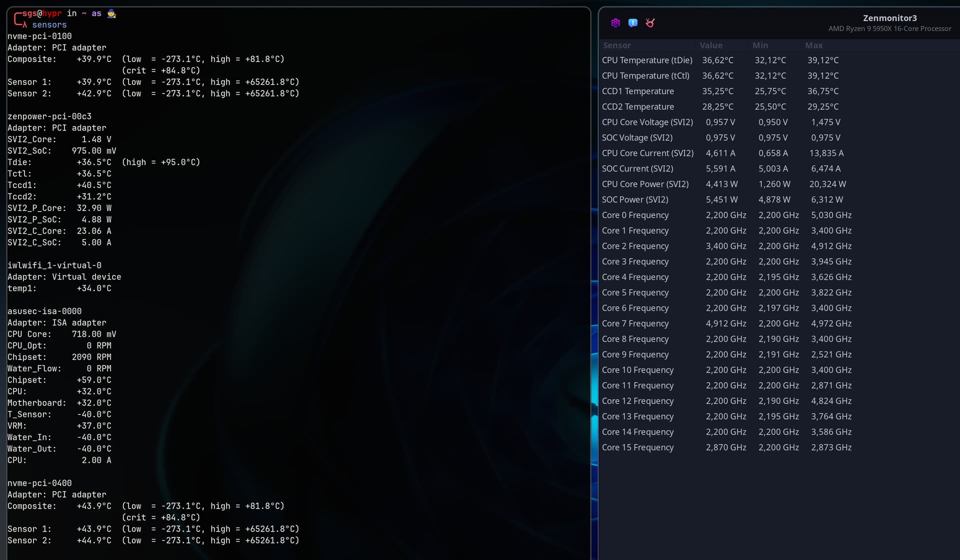Select the CCD2 Temperature row
The height and width of the screenshot is (560, 960).
(x=638, y=106)
